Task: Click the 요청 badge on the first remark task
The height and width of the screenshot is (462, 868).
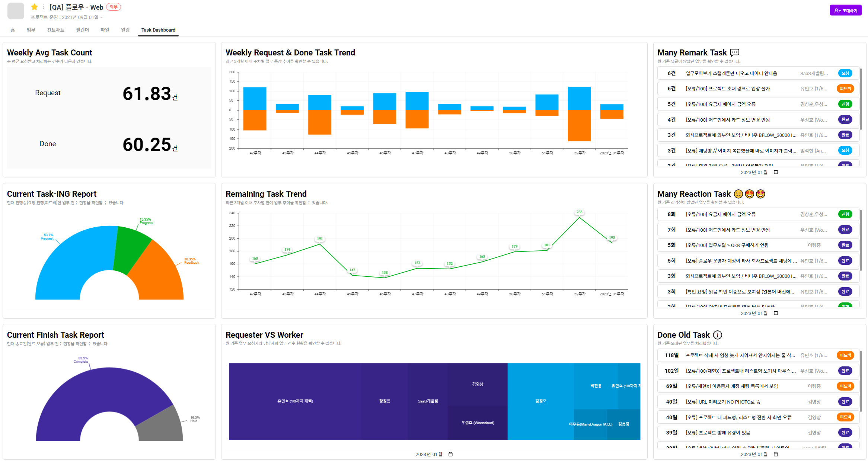Action: 845,73
